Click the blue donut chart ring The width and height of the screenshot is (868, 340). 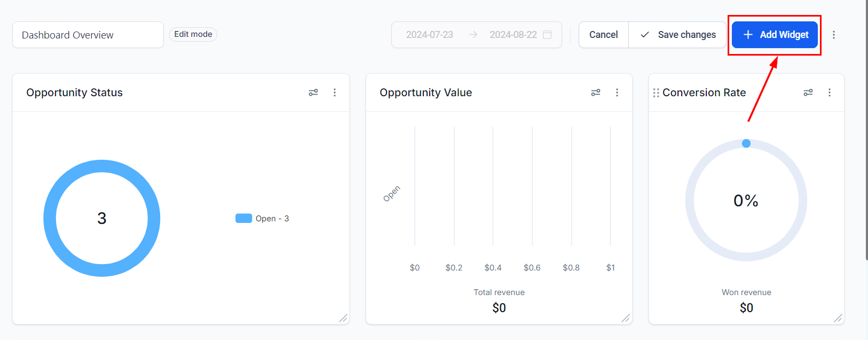[x=50, y=218]
